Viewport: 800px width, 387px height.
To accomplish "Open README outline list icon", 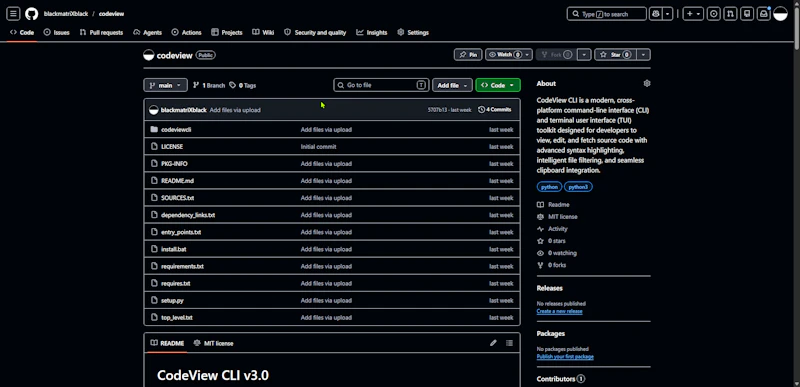I will click(x=509, y=343).
